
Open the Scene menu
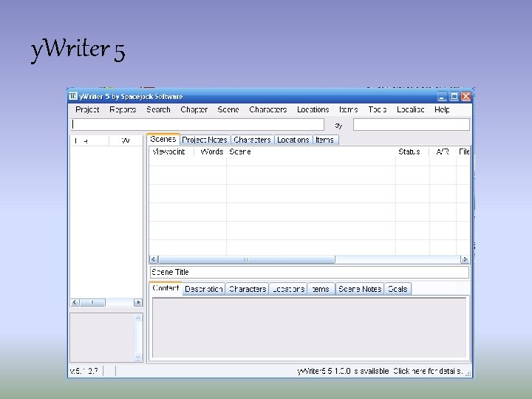point(228,109)
